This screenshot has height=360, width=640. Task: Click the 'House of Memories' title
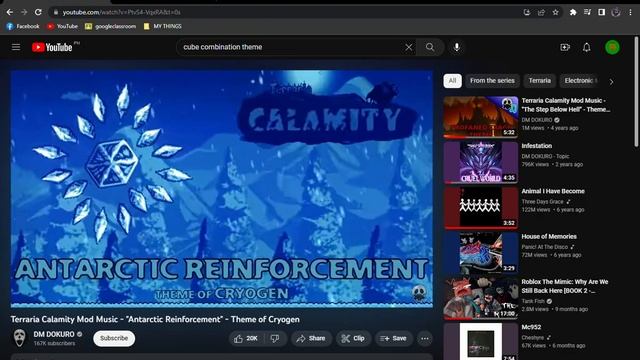click(549, 236)
